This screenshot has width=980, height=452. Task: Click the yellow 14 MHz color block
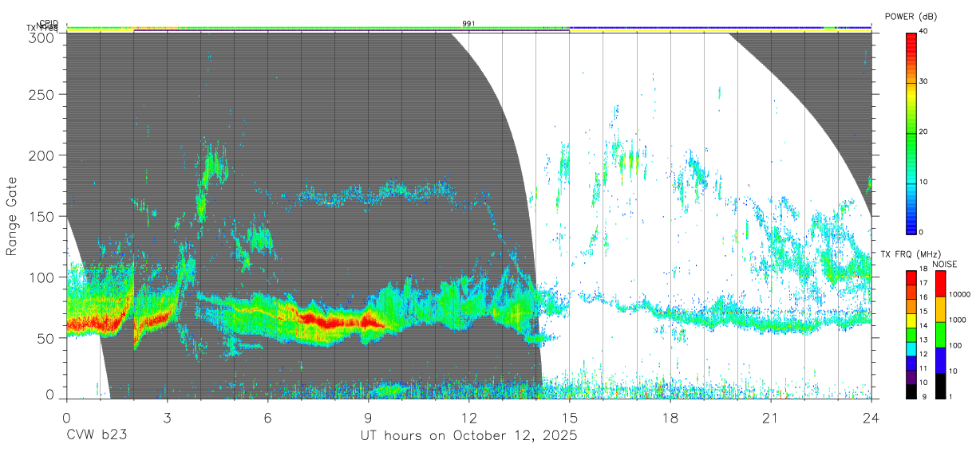pos(911,320)
